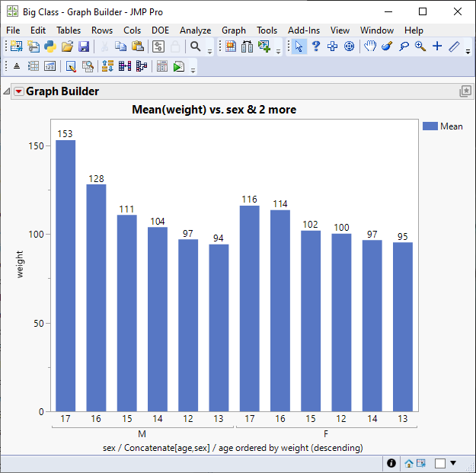Pick the Brush tool
This screenshot has height=473, width=476.
tap(386, 47)
